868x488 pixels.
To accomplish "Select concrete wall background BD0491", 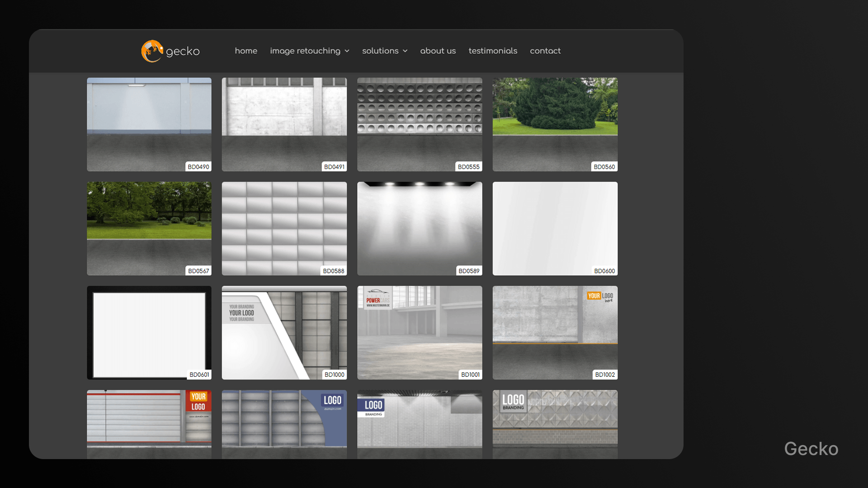I will pos(284,124).
